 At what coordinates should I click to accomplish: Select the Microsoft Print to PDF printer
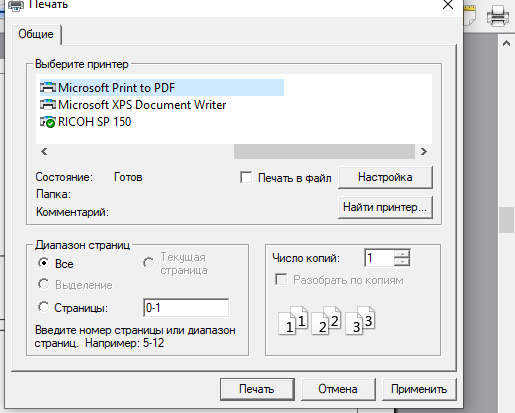point(162,88)
